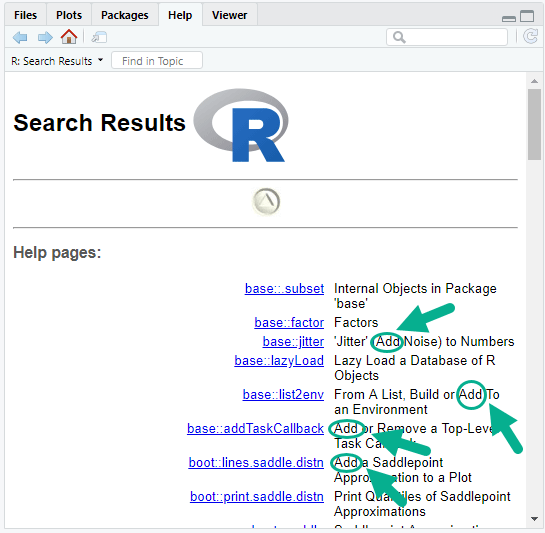Click the refresh help topic icon
This screenshot has height=533, width=545.
click(x=530, y=37)
